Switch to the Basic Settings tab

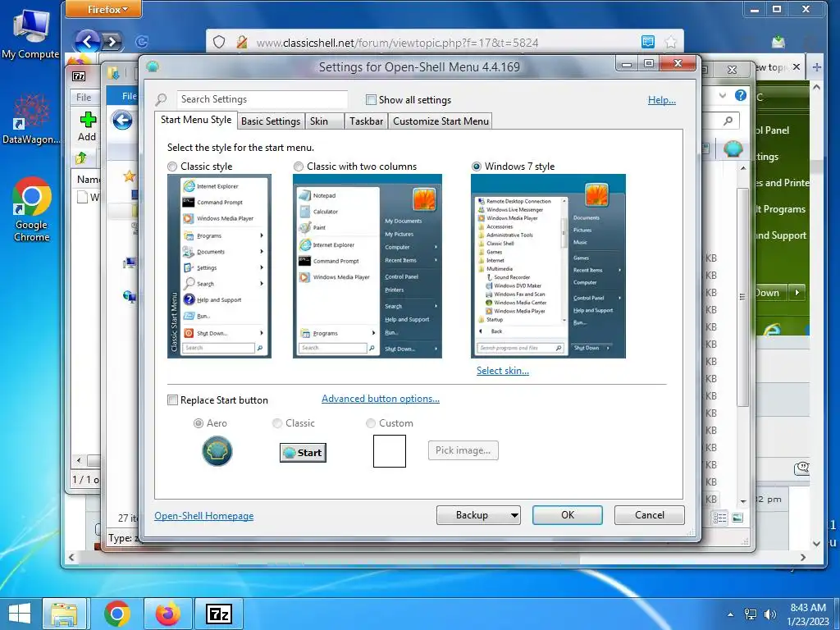(x=271, y=121)
